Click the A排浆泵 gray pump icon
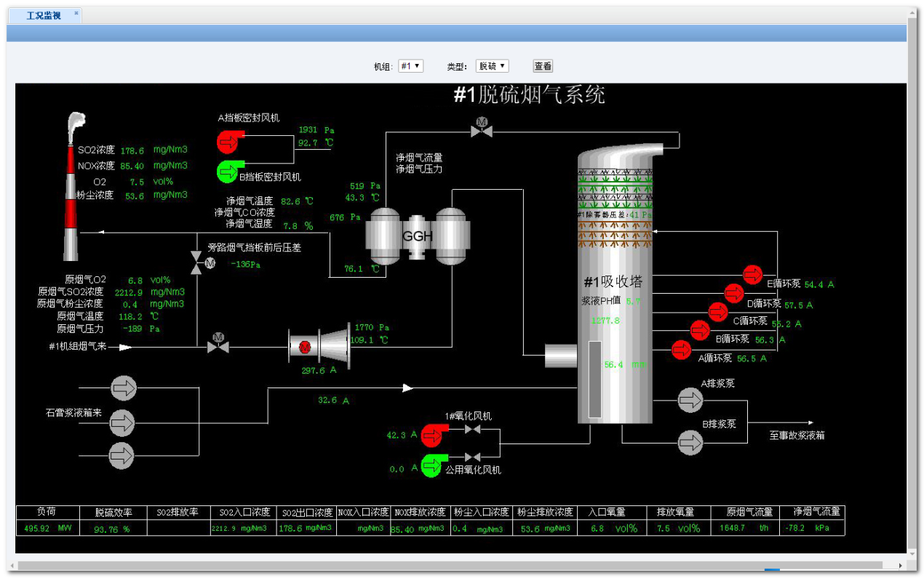 click(690, 400)
